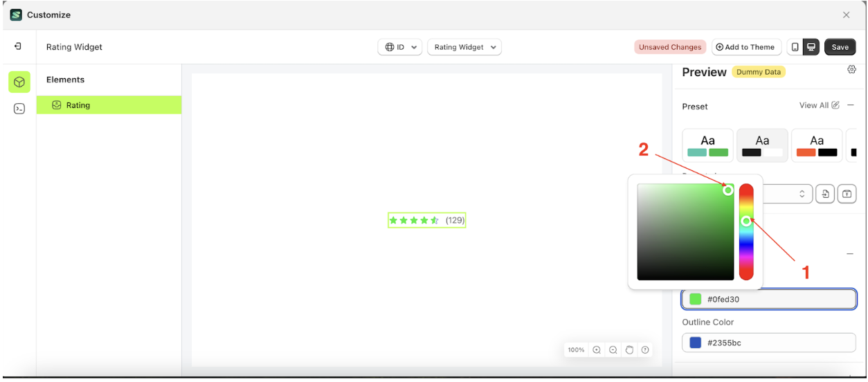Open the Rating Widget selector dropdown

(464, 47)
